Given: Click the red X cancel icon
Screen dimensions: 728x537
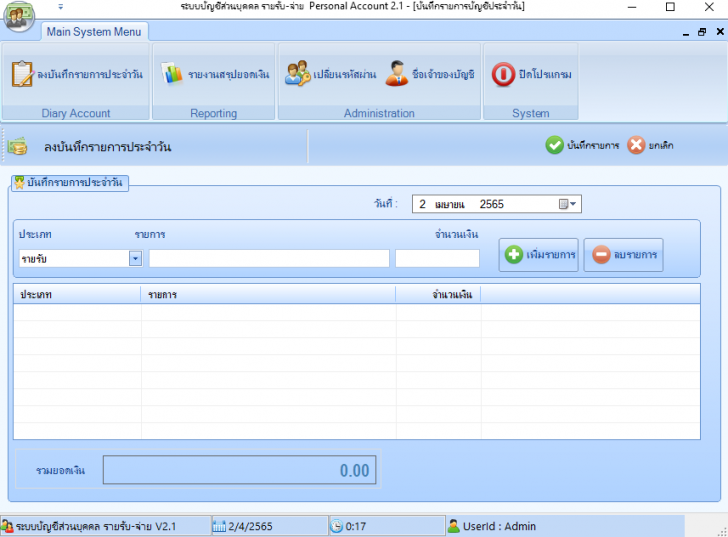Looking at the screenshot, I should [x=636, y=145].
